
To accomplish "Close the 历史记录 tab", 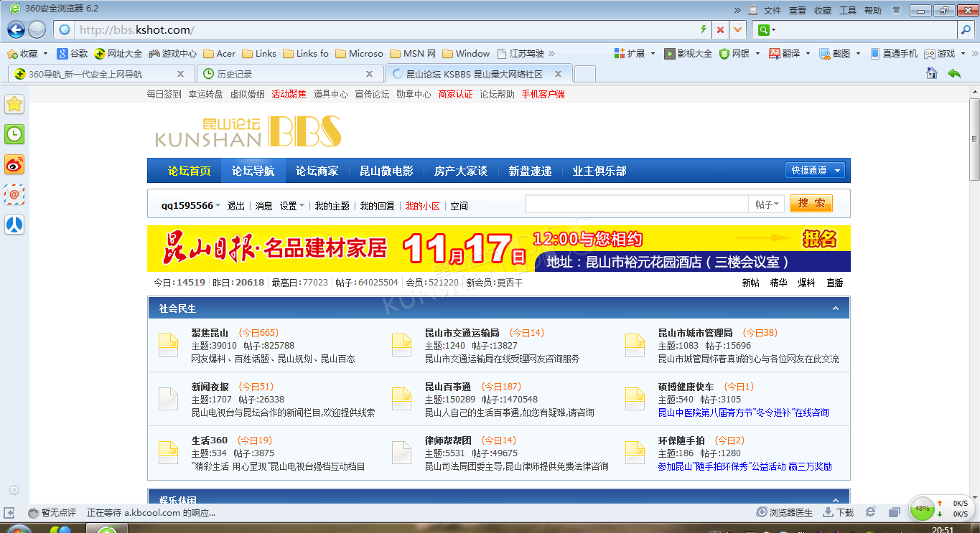I will click(x=370, y=74).
